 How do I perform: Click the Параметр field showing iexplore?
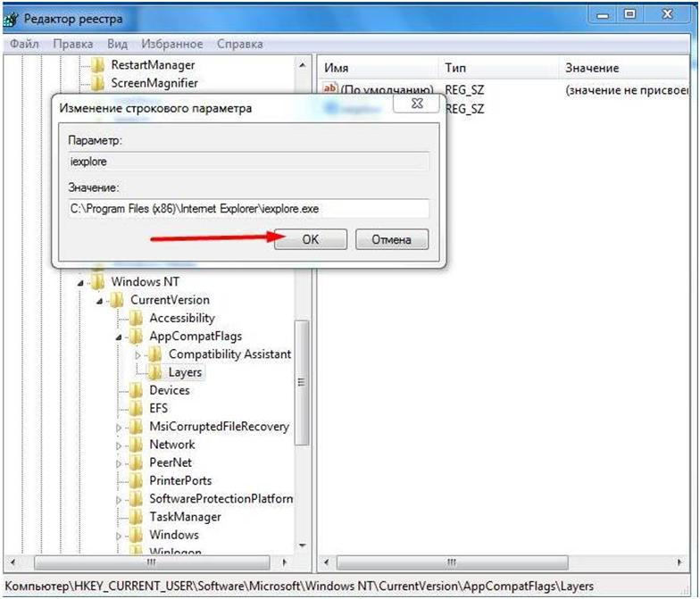[248, 161]
